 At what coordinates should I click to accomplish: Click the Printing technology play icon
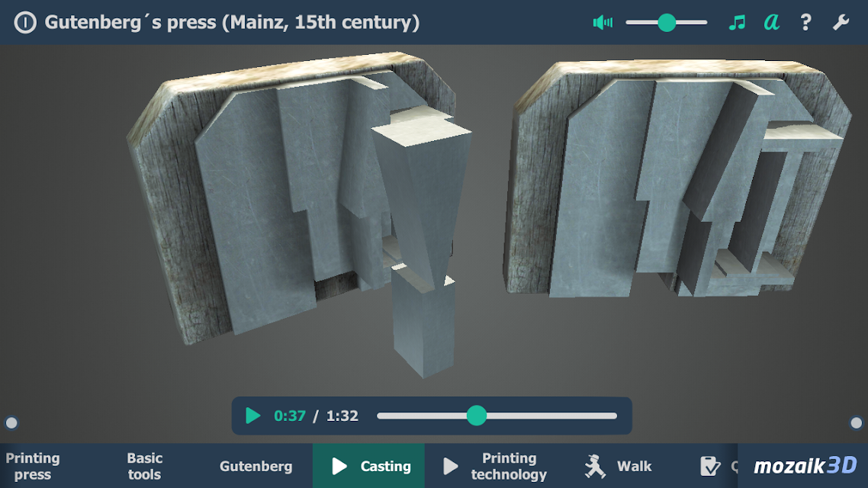pyautogui.click(x=451, y=467)
